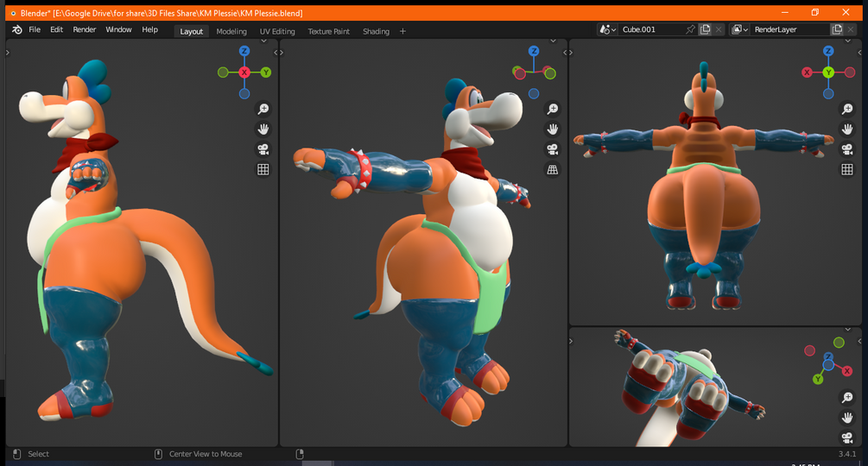Screen dimensions: 868x466
Task: Click the Select hint in status bar
Action: click(x=38, y=454)
